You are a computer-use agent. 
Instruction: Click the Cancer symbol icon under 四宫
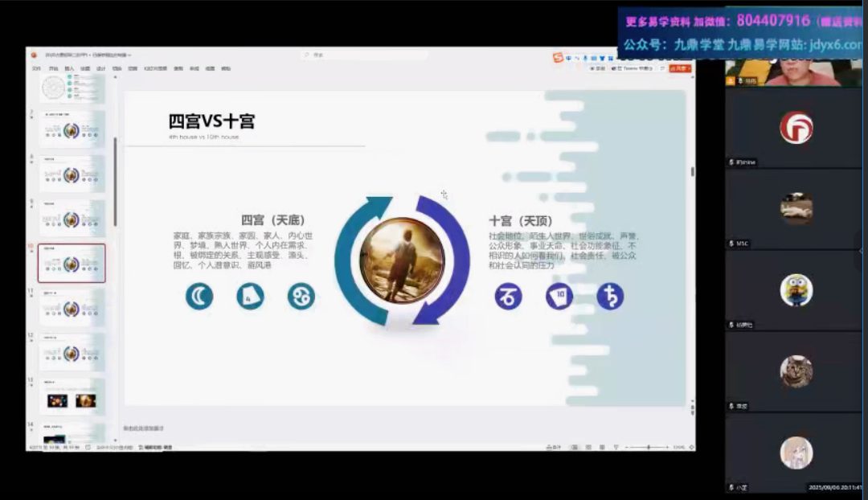point(301,297)
